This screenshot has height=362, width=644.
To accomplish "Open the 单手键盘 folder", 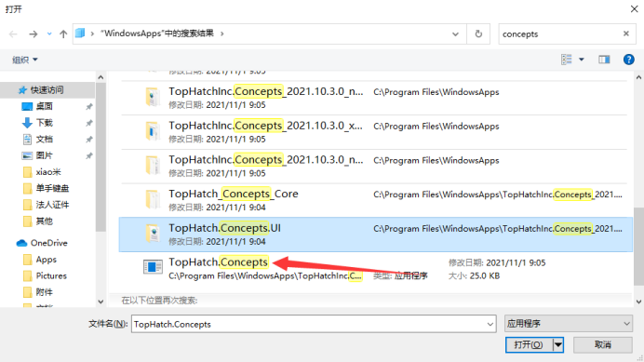I will (x=52, y=189).
